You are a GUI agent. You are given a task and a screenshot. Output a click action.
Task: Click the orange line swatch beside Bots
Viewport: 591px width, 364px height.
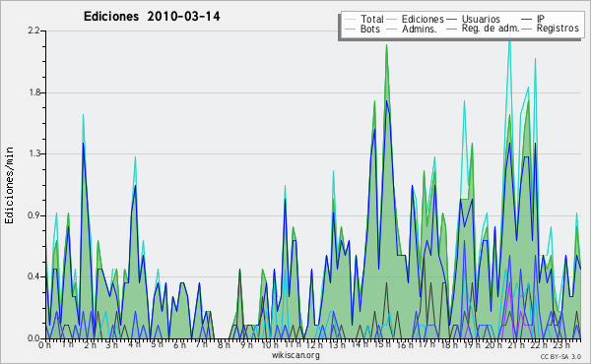click(x=350, y=29)
